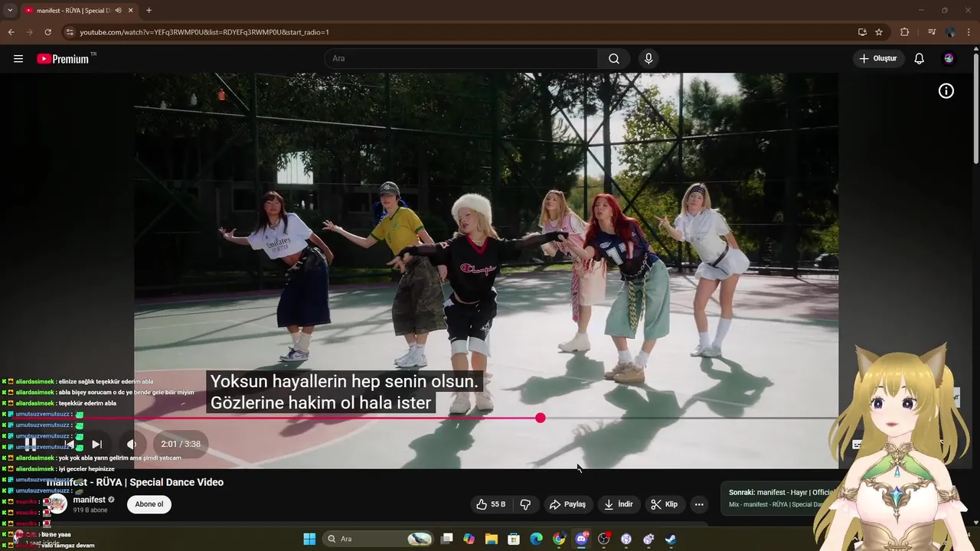
Task: Share the video via Paylaş
Action: click(567, 504)
